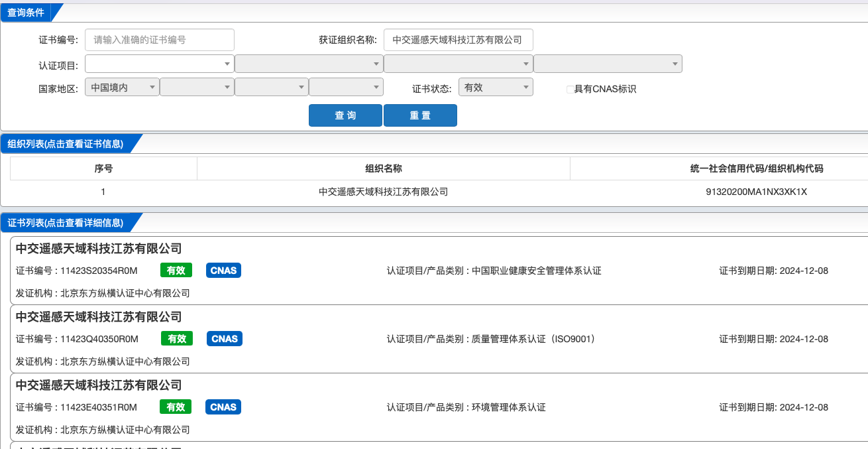Open the third 认证项目 dropdown
868x449 pixels.
(459, 64)
